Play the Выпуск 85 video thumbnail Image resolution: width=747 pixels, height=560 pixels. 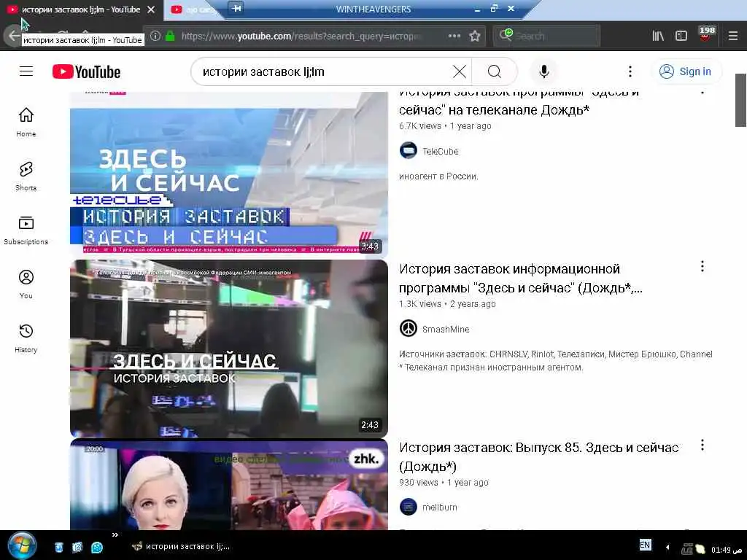pos(228,484)
